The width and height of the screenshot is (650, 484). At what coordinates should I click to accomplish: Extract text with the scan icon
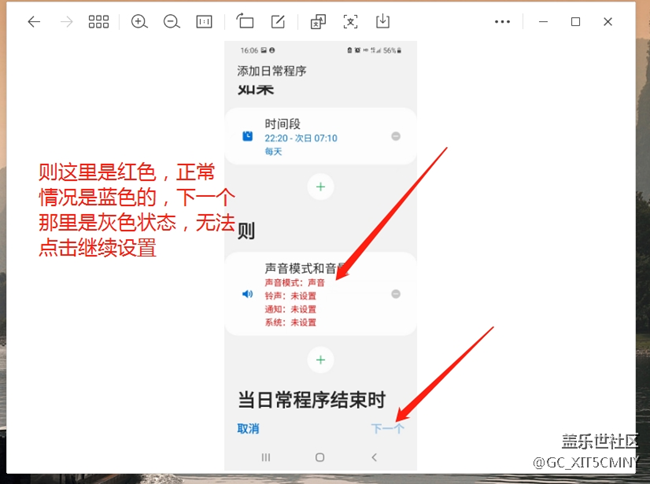click(x=351, y=22)
